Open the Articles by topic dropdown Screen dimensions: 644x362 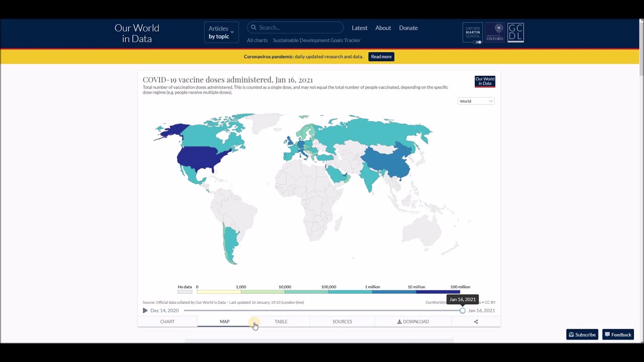[x=221, y=32]
